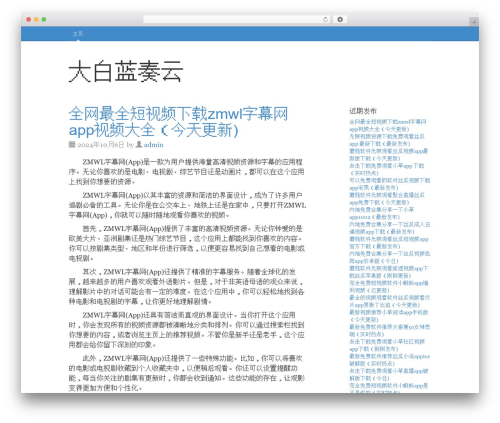Open sidebar link 最新免费软件推荐丝瓜小说app
This screenshot has height=423, width=500.
coord(389,360)
